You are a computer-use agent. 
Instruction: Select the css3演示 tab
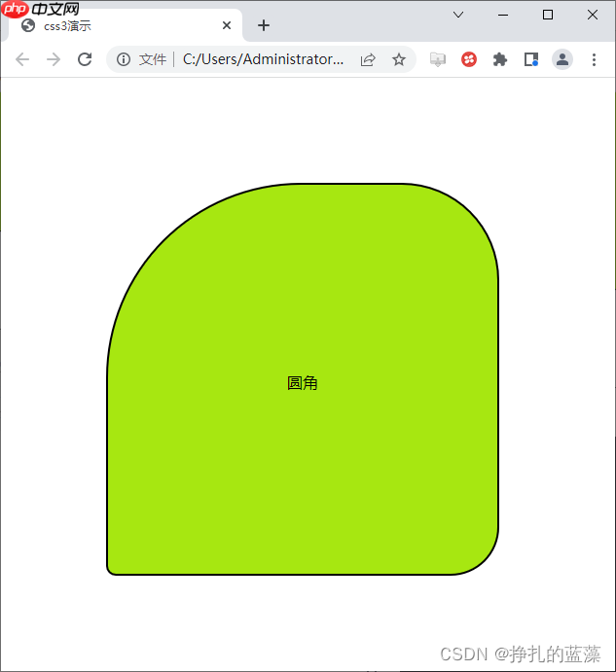point(125,25)
